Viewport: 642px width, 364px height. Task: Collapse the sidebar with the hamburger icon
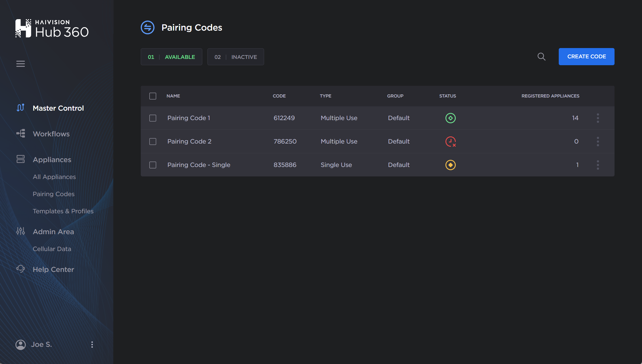(x=20, y=63)
